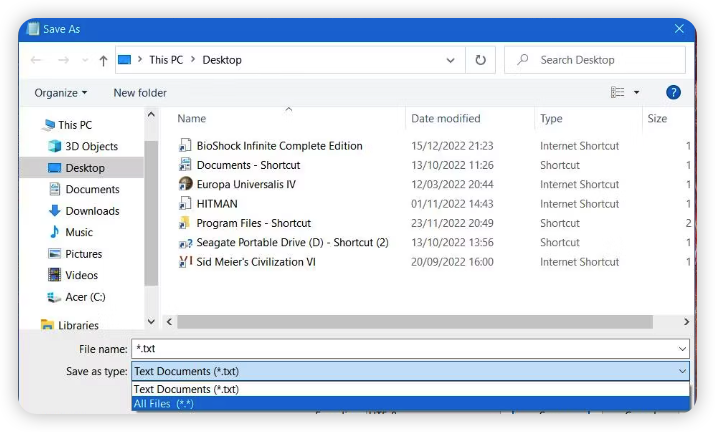Screen dimensions: 715x432
Task: Click the Downloads blue arrow icon
Action: [x=54, y=210]
